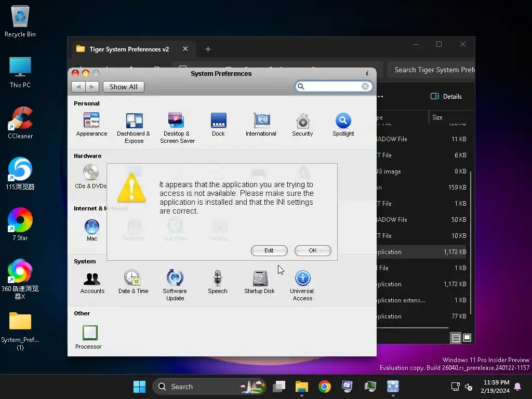Open the 7 Star desktop shortcut
This screenshot has width=532, height=399.
(20, 224)
